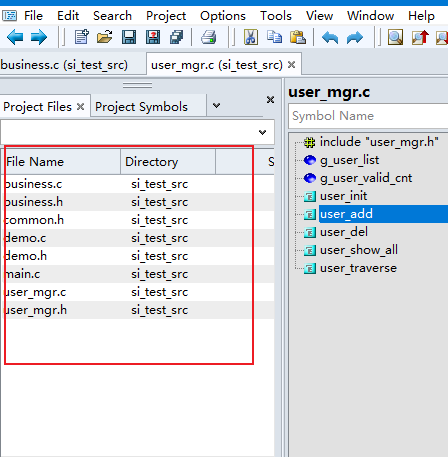Viewport: 448px width, 457px height.
Task: Select user_traverse in the symbol list
Action: [x=358, y=268]
